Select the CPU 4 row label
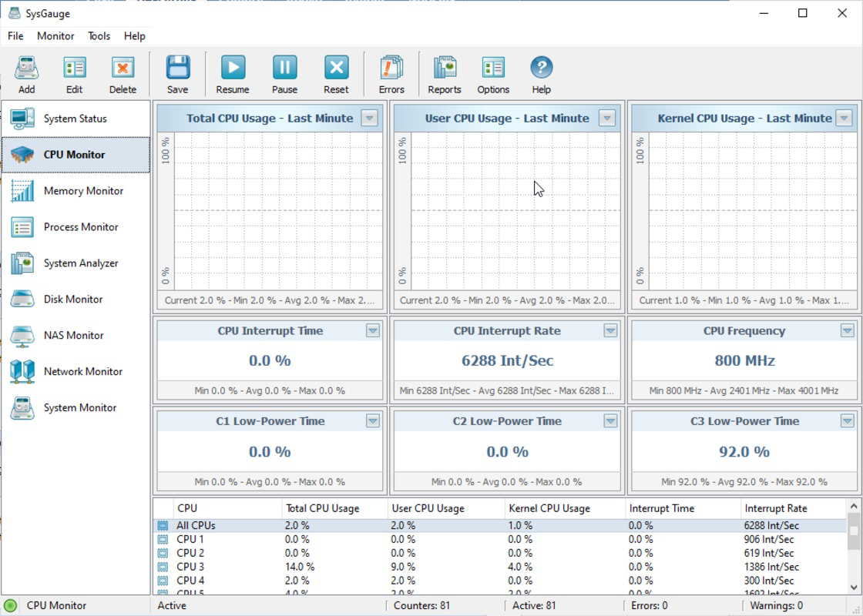Viewport: 863px width, 616px height. (x=190, y=581)
